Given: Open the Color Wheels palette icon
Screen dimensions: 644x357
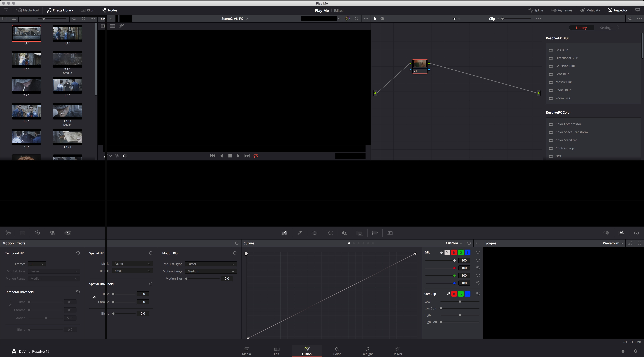Looking at the screenshot, I should (37, 233).
